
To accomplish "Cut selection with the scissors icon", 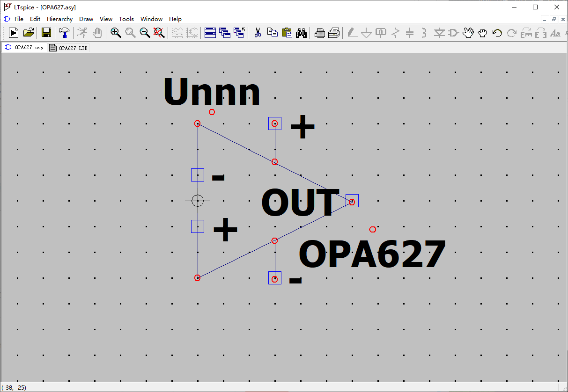I will (x=258, y=33).
